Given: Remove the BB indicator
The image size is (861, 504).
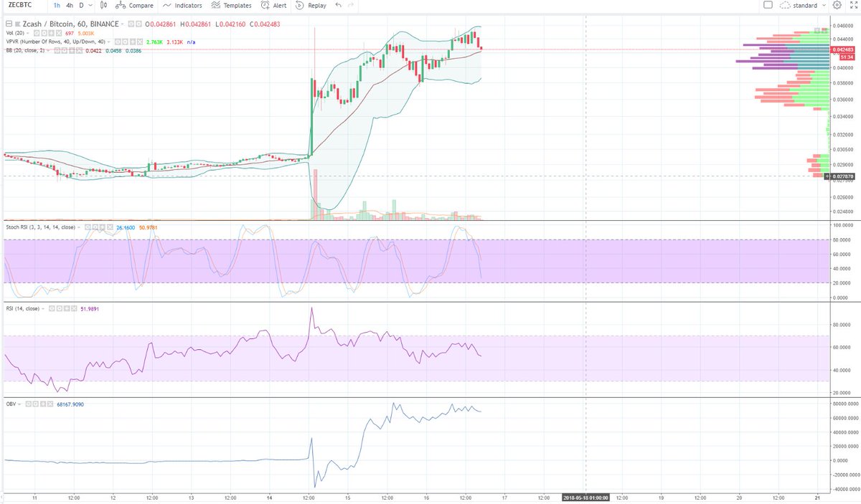Looking at the screenshot, I should click(79, 51).
